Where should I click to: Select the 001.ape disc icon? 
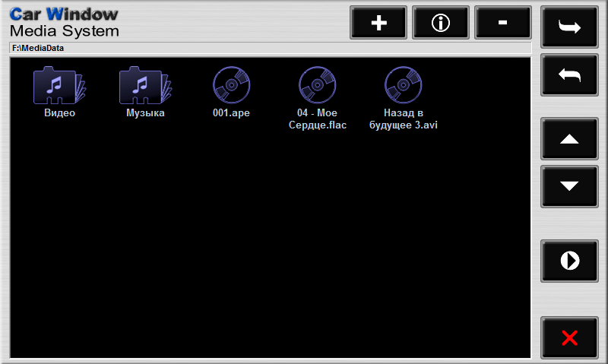click(x=231, y=85)
